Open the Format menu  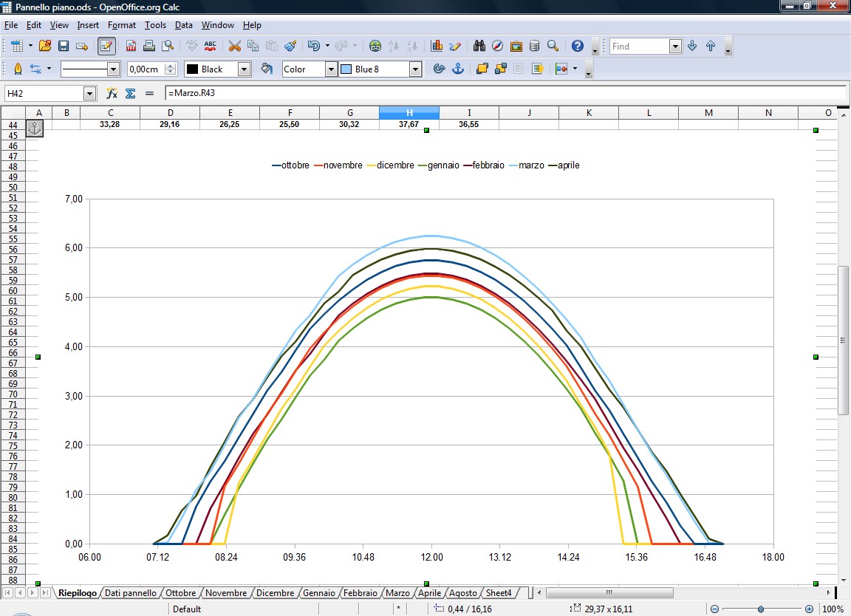122,25
